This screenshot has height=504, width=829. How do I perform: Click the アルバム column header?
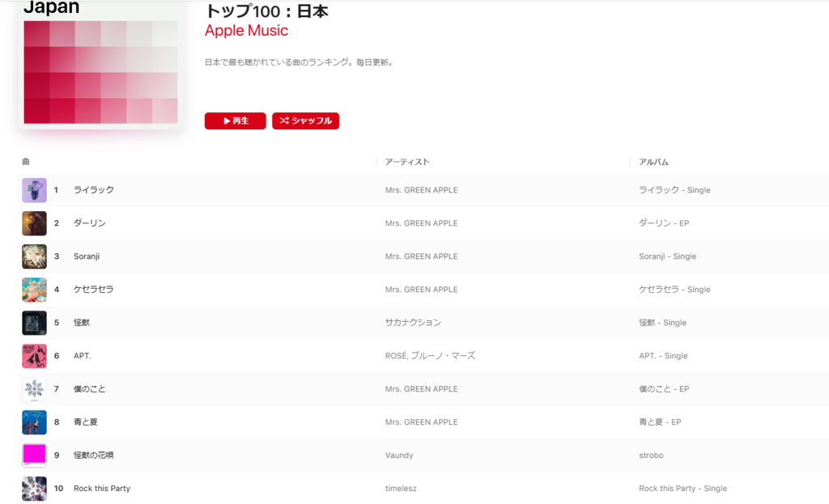[653, 162]
